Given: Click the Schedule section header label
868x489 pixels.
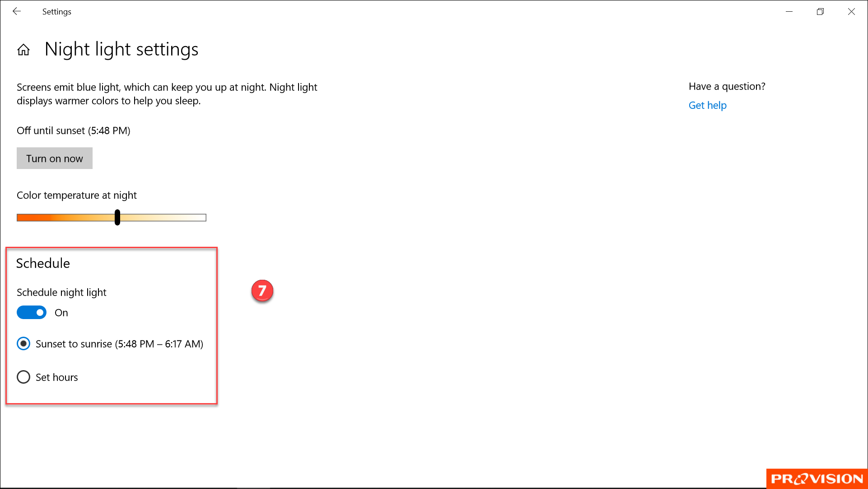Looking at the screenshot, I should click(x=42, y=263).
